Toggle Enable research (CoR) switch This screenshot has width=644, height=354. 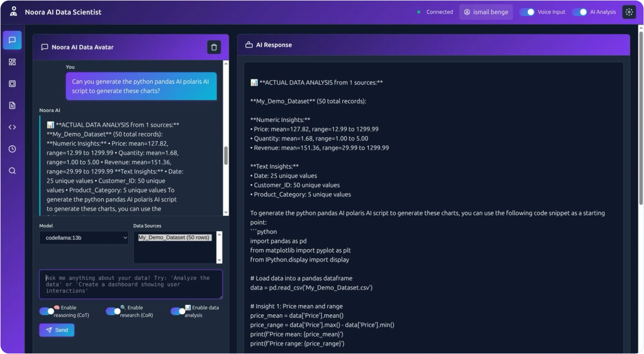pos(113,311)
